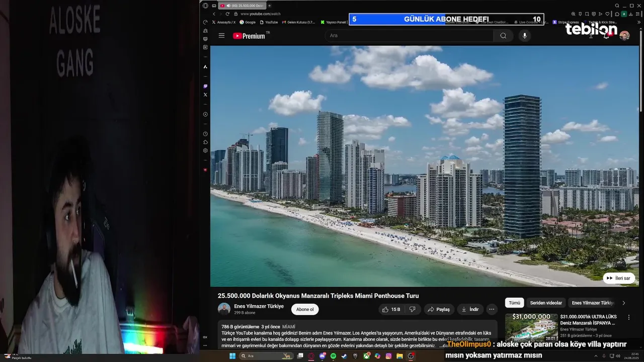Open the Yayıncı Paneli Kick bookmark
Image resolution: width=644 pixels, height=362 pixels.
pos(334,22)
